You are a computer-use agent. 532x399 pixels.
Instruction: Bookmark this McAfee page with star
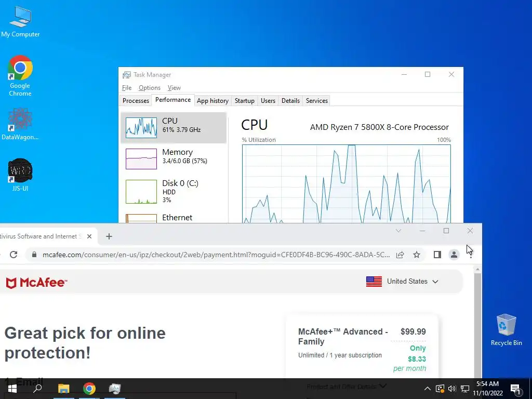coord(417,255)
